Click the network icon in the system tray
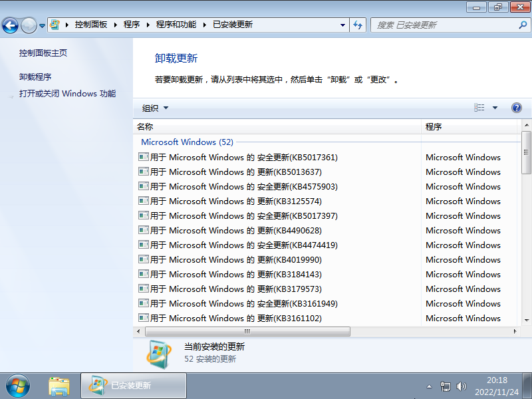Image resolution: width=532 pixels, height=399 pixels. coord(446,386)
